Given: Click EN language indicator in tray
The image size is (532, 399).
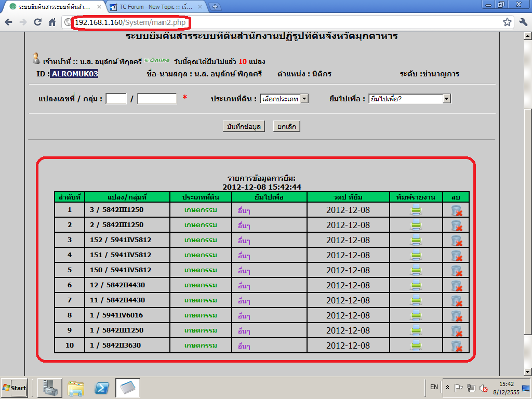Looking at the screenshot, I should (x=434, y=387).
